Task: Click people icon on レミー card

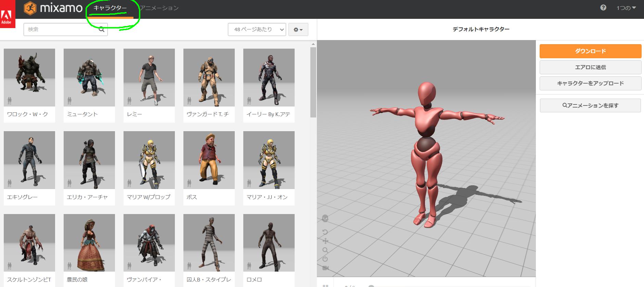Action: point(129,101)
